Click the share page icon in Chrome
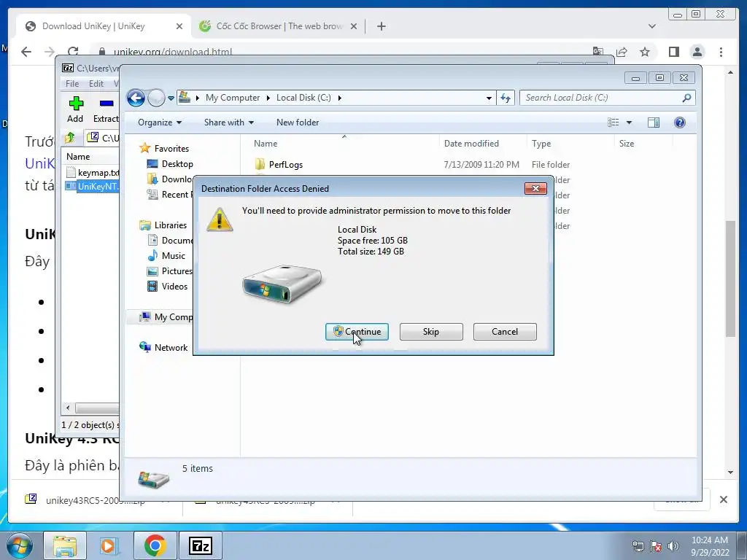 tap(622, 52)
